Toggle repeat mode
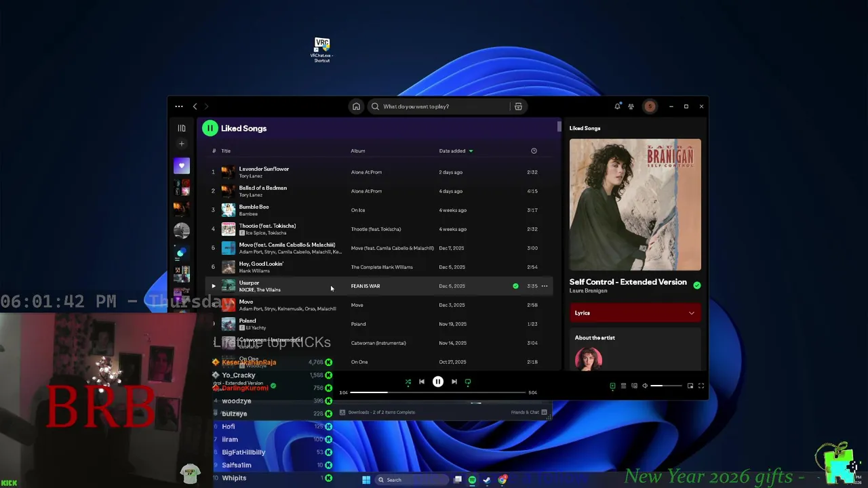This screenshot has width=868, height=488. coord(468,382)
